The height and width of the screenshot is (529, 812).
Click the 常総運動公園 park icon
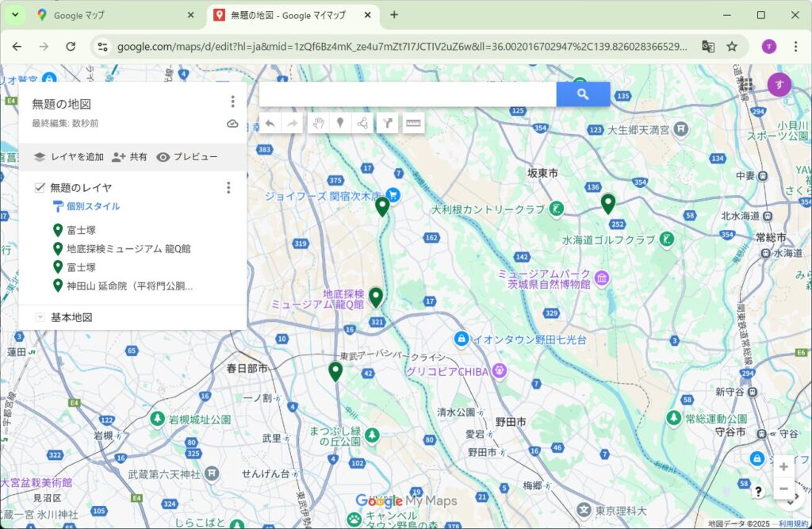pyautogui.click(x=673, y=417)
